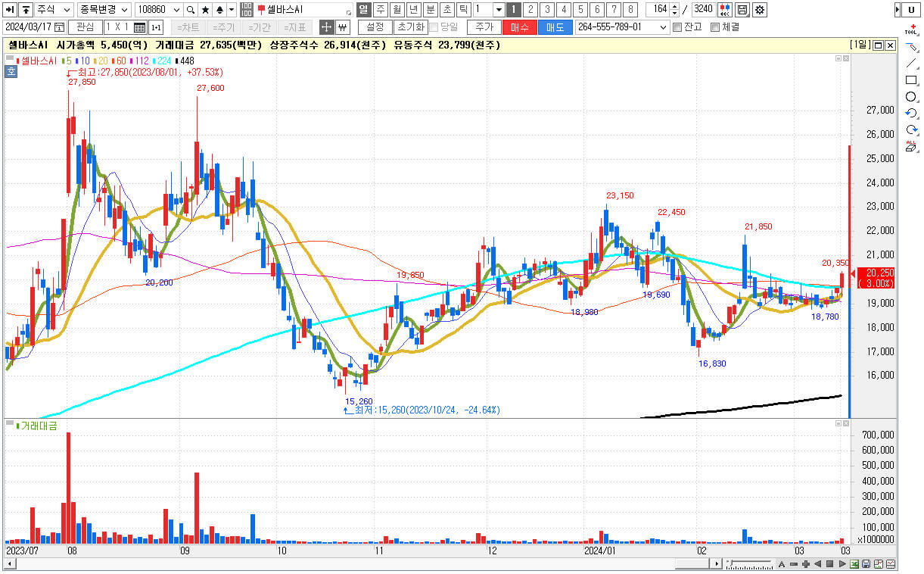Click the bottom play forward triangle
The image size is (924, 574).
pos(842,564)
